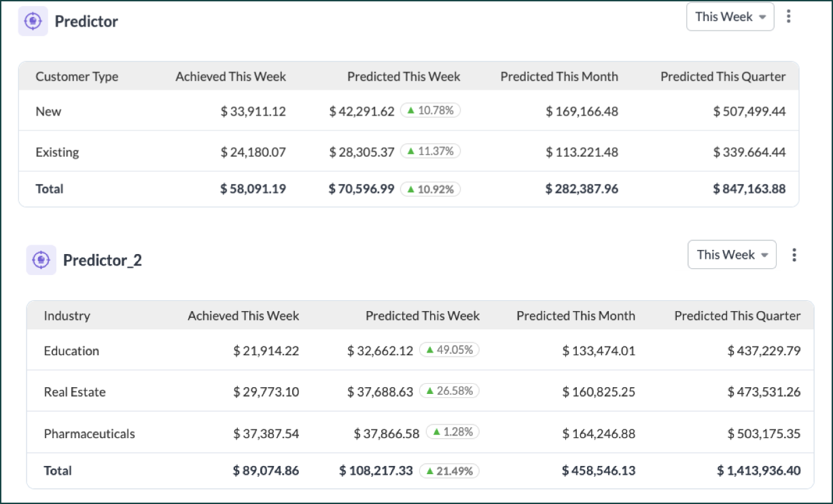Click the Predictor_2 target icon
The height and width of the screenshot is (504, 833).
point(41,259)
